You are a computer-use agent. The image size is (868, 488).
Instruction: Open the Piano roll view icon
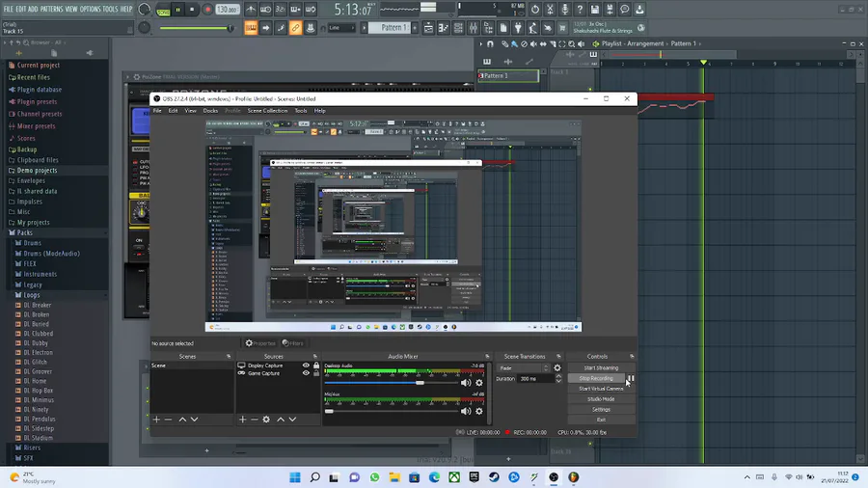(444, 28)
